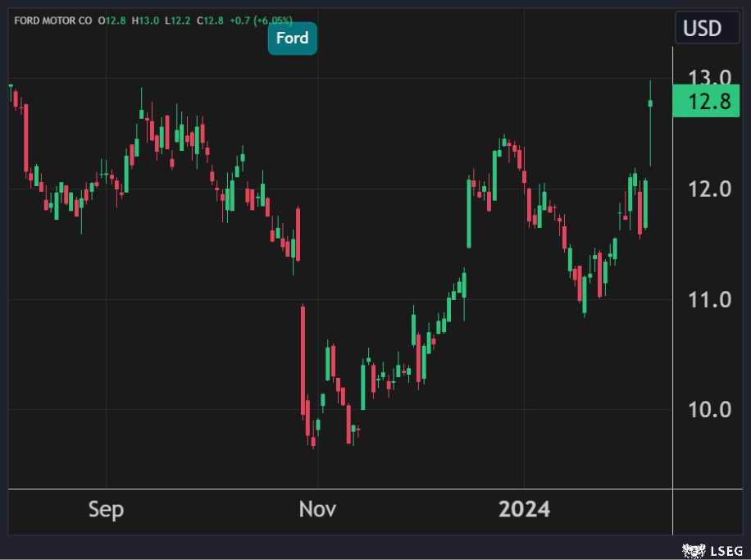Click the latest green candle near 12.8

coord(650,103)
